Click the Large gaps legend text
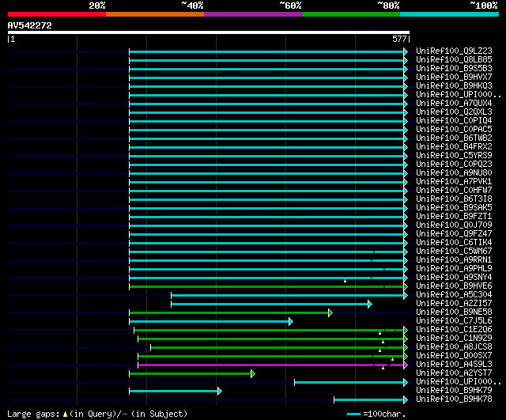 click(33, 414)
